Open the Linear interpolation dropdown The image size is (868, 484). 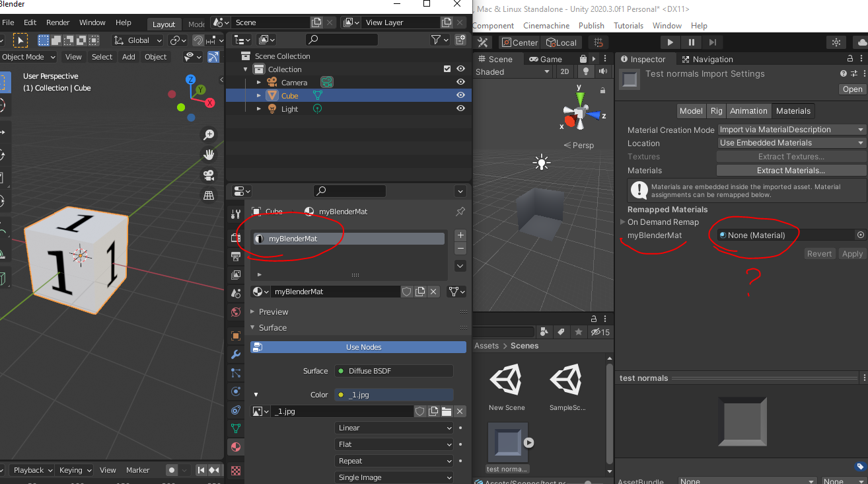(x=394, y=428)
